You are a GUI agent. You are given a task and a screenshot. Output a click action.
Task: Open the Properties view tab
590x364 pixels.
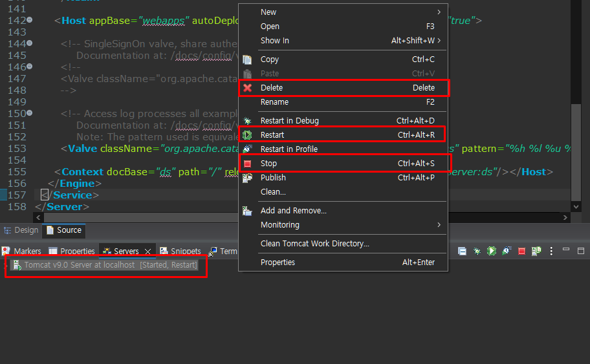(72, 252)
